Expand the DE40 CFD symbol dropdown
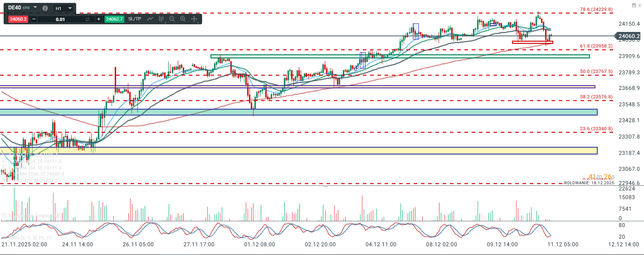644x255 pixels. point(35,8)
